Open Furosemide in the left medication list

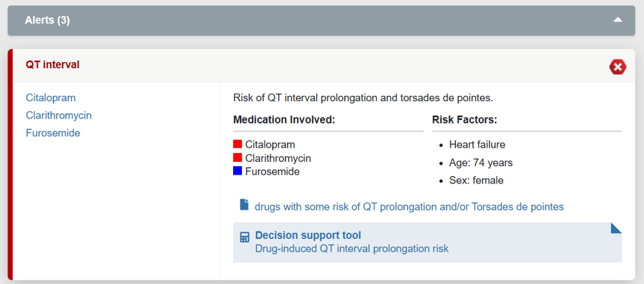tap(53, 133)
